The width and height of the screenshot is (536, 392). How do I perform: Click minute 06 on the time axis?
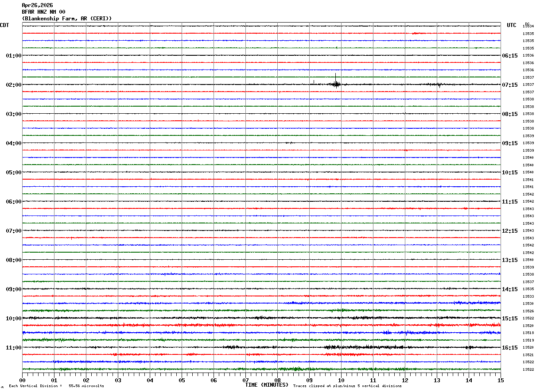tap(214, 380)
